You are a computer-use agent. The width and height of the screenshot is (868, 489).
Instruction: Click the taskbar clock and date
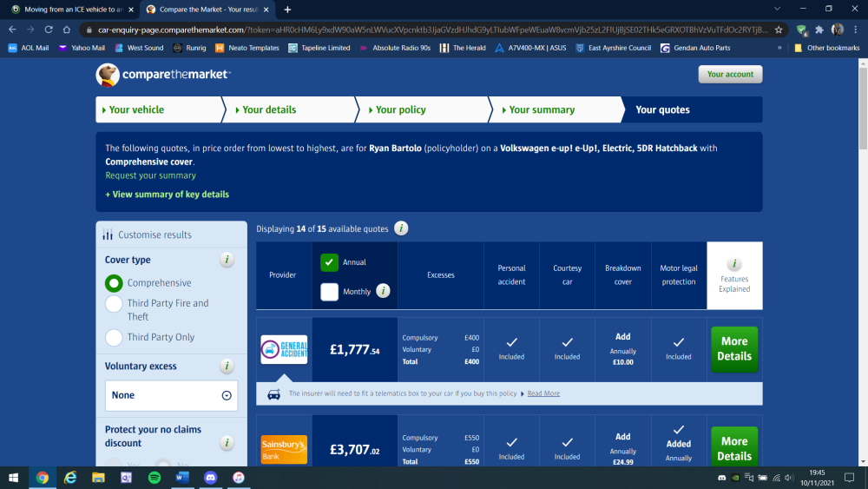click(817, 478)
